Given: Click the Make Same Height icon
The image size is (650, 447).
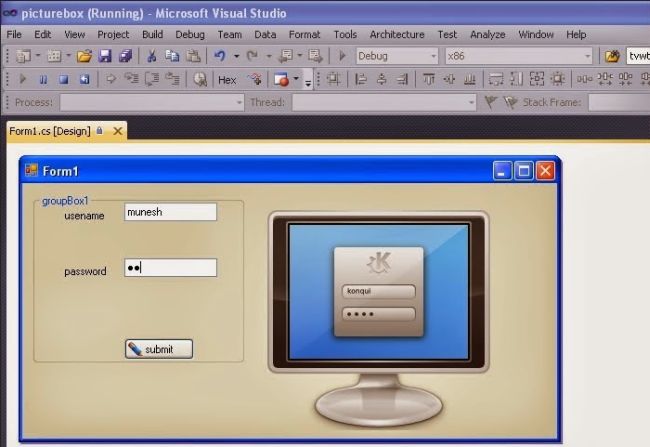Looking at the screenshot, I should point(517,79).
